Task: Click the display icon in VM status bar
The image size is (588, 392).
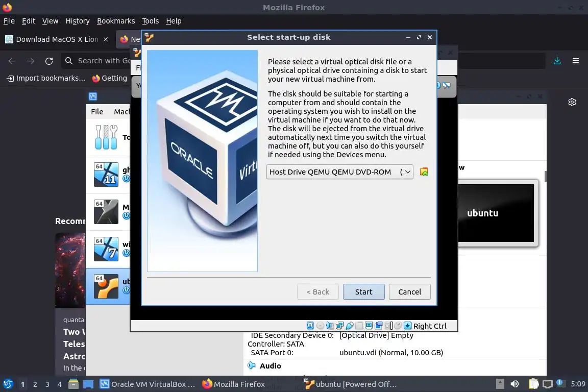Action: pyautogui.click(x=369, y=326)
